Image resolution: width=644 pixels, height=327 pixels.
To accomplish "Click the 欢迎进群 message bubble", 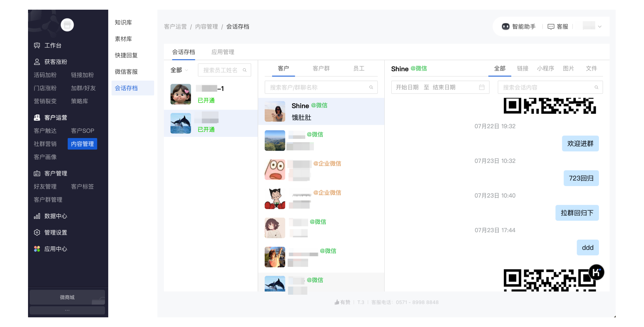I will (580, 144).
